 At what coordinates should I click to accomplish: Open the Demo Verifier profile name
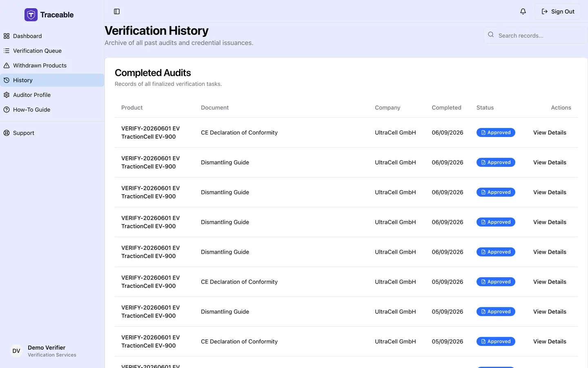47,348
